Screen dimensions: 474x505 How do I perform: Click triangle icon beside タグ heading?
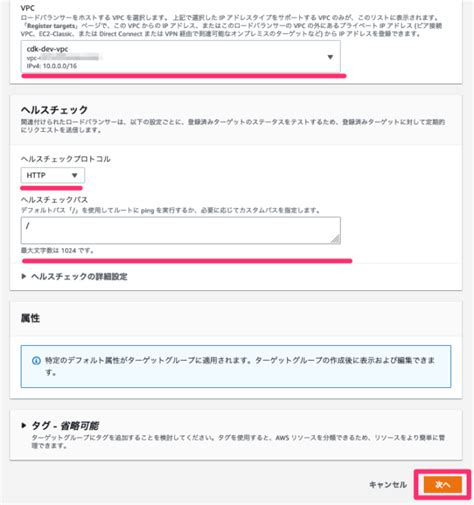point(24,425)
